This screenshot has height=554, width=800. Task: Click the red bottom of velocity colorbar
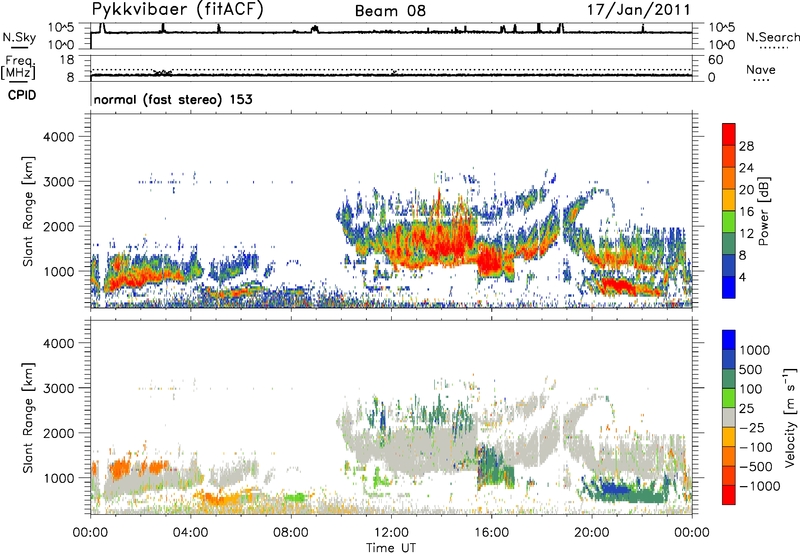point(729,495)
